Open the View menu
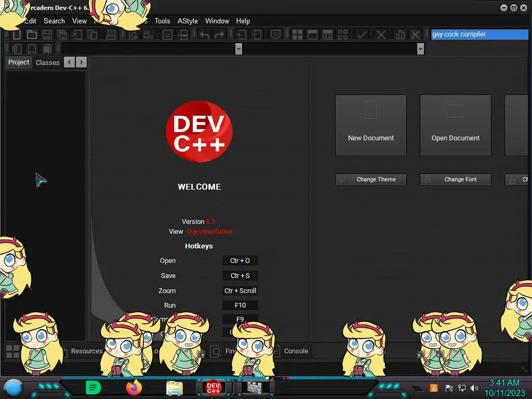The image size is (532, 399). (79, 21)
